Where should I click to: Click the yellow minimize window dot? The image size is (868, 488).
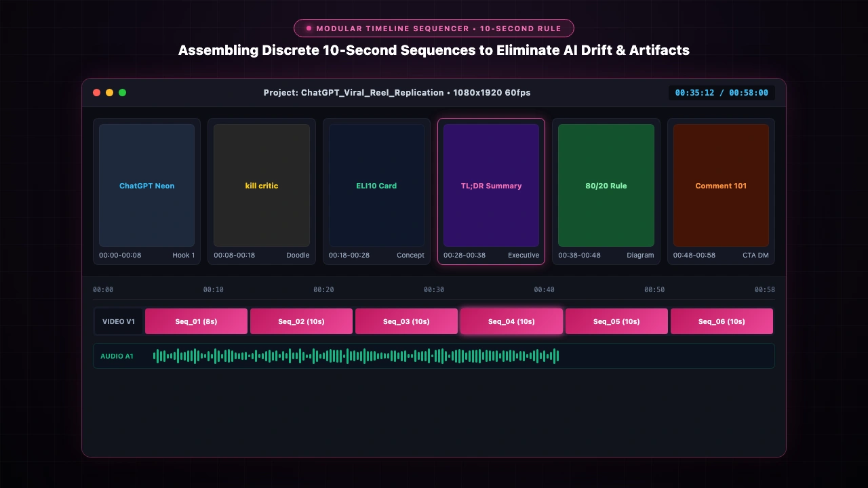(x=110, y=93)
